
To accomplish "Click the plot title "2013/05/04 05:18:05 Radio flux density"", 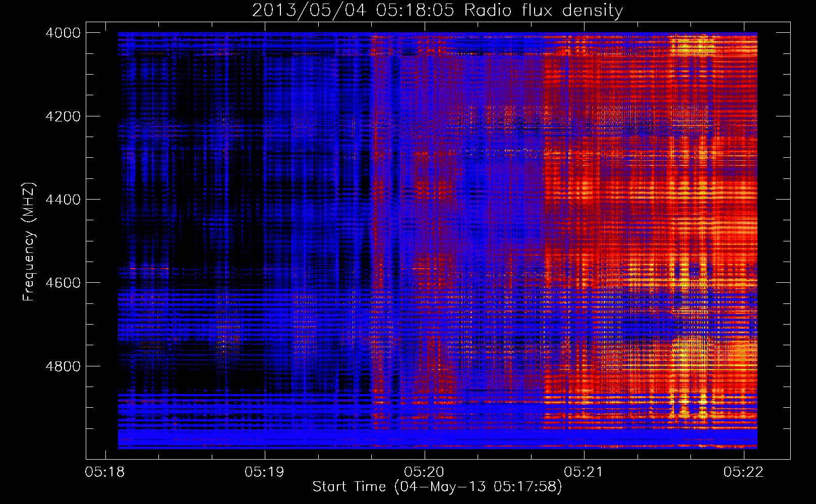I will point(437,11).
